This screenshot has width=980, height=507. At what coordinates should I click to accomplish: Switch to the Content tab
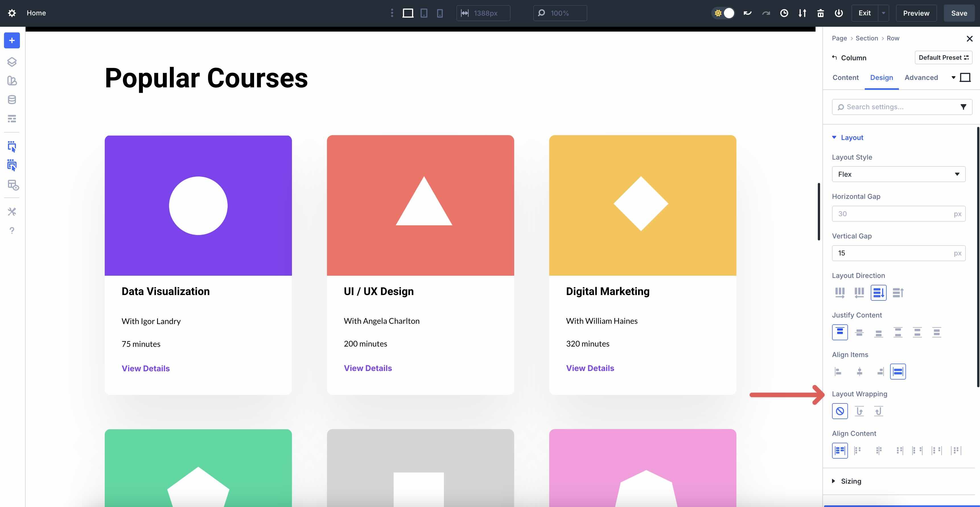coord(845,78)
